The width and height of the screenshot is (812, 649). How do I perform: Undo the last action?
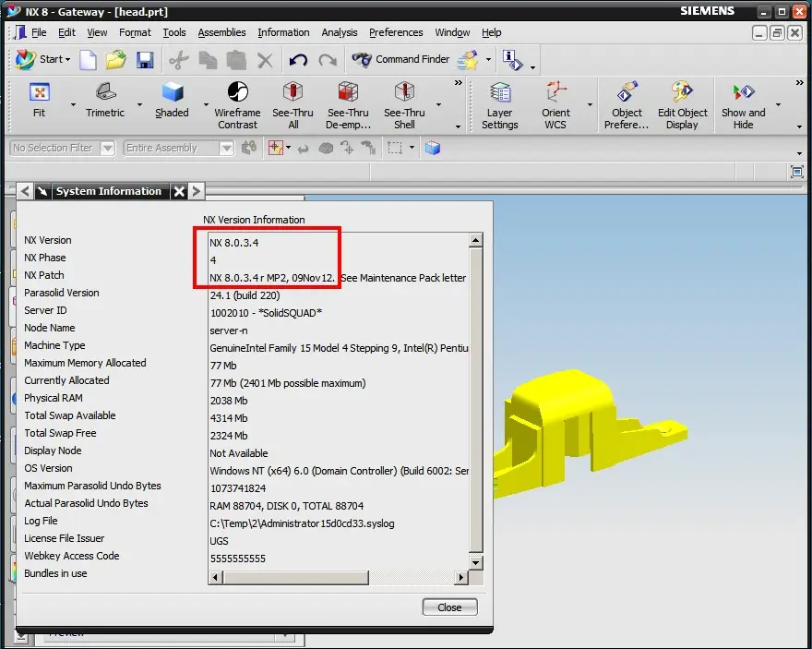click(x=298, y=60)
